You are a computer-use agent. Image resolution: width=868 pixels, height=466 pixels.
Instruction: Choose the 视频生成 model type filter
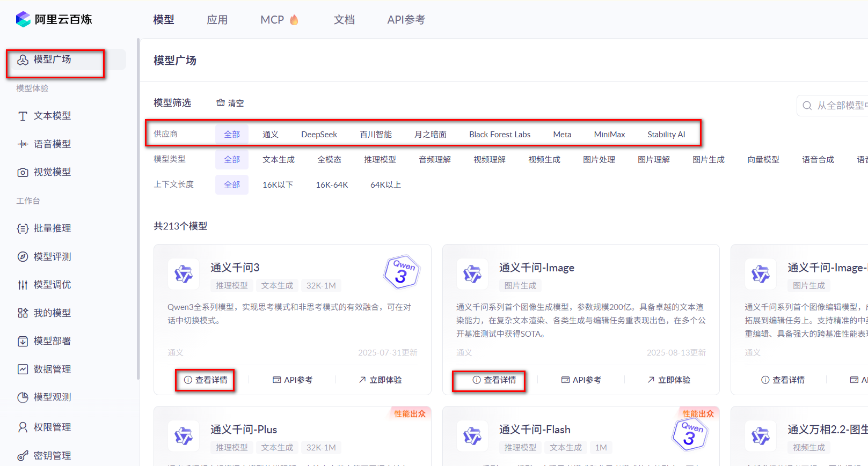click(544, 159)
